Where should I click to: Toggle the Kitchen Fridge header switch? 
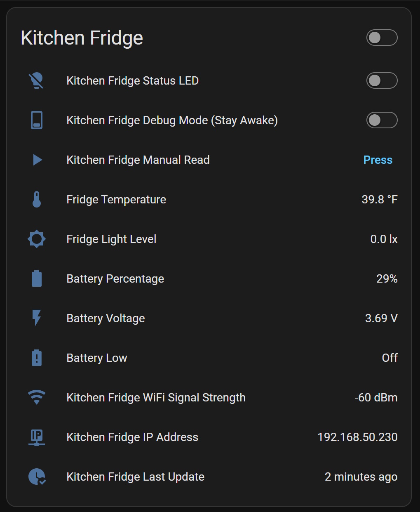pos(382,38)
